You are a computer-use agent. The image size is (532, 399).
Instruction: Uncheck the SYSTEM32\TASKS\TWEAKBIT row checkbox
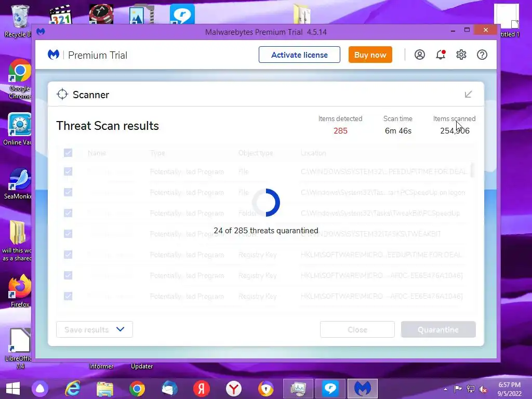coord(68,234)
